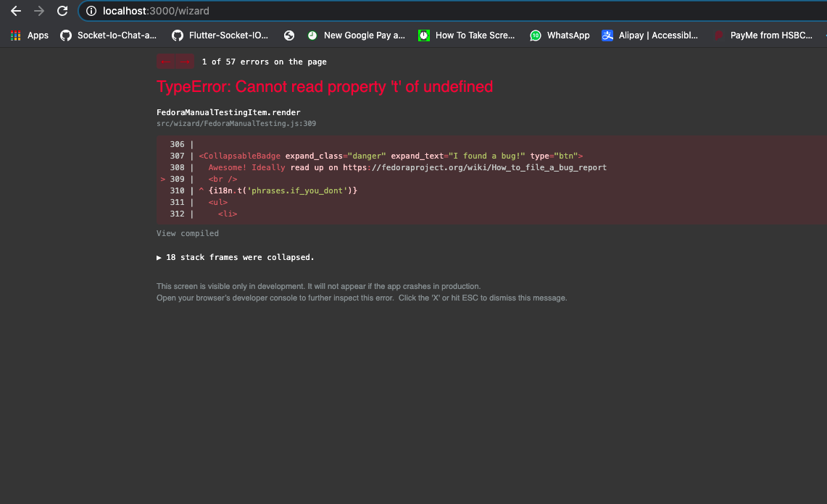Open the Socket-Io-Chat bookmark
Viewport: 827px width, 504px height.
(x=108, y=35)
